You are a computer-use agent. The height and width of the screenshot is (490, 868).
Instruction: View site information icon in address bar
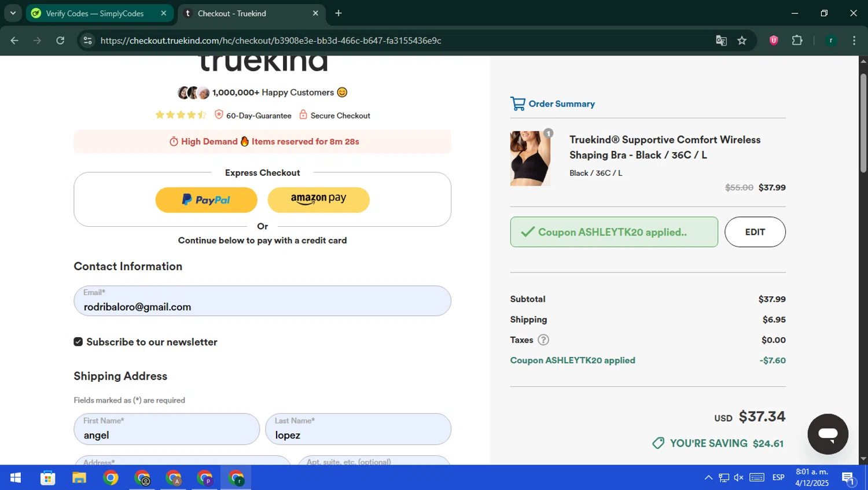coord(88,40)
